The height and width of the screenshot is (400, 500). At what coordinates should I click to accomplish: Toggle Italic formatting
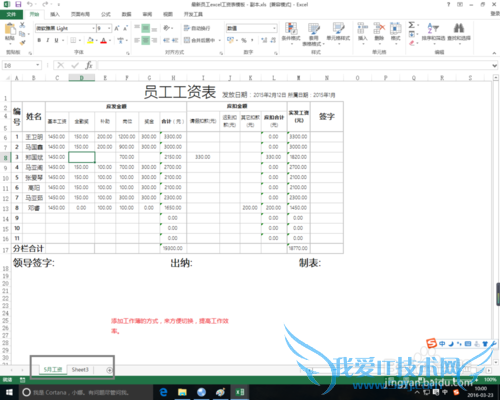tap(48, 40)
